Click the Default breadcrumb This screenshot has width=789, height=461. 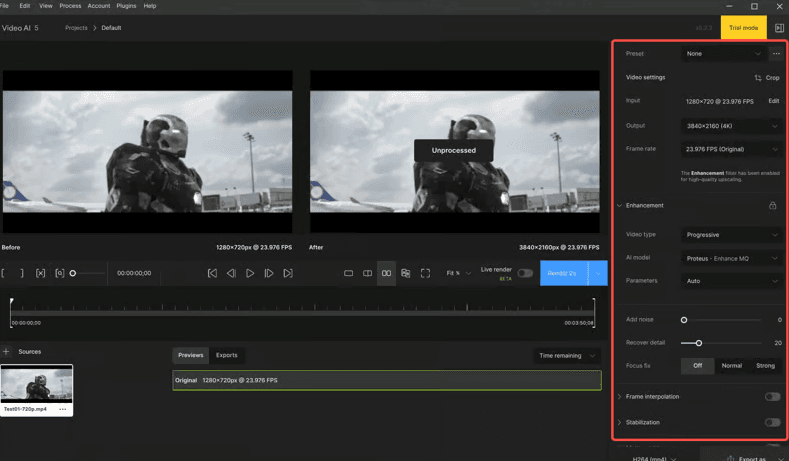pyautogui.click(x=111, y=28)
